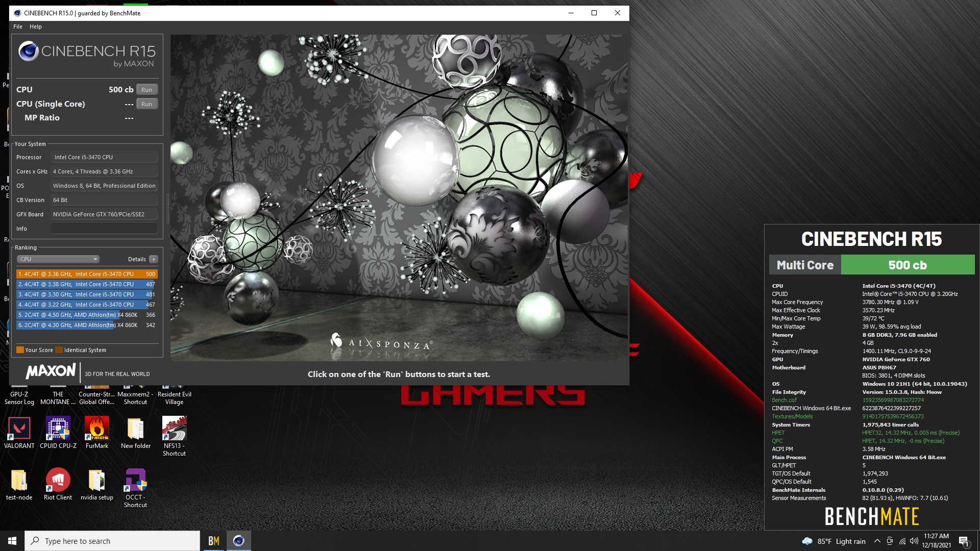Select ranking entry 4C/4T @ 3.38 GHz

coord(87,284)
